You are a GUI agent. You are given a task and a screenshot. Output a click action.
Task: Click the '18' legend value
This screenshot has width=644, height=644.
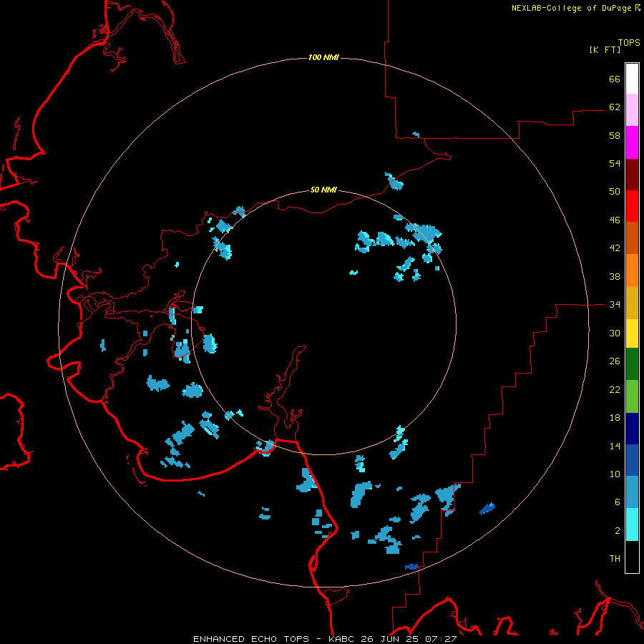pyautogui.click(x=615, y=418)
